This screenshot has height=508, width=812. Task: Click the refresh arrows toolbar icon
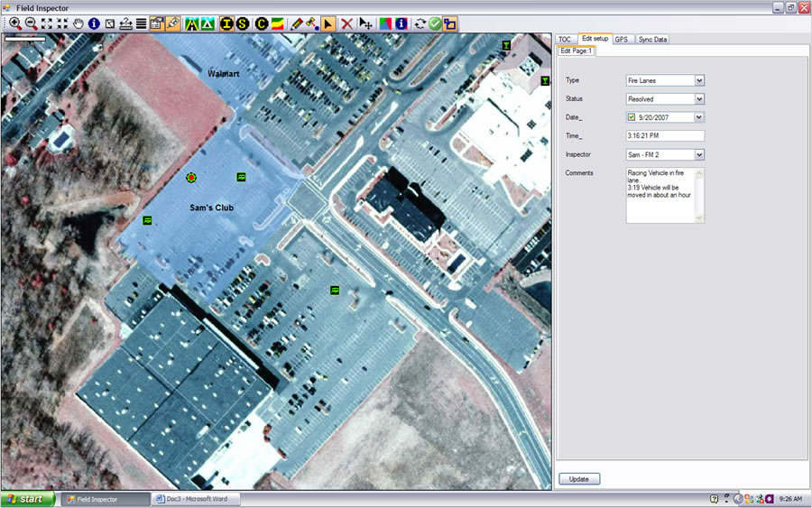tap(420, 23)
